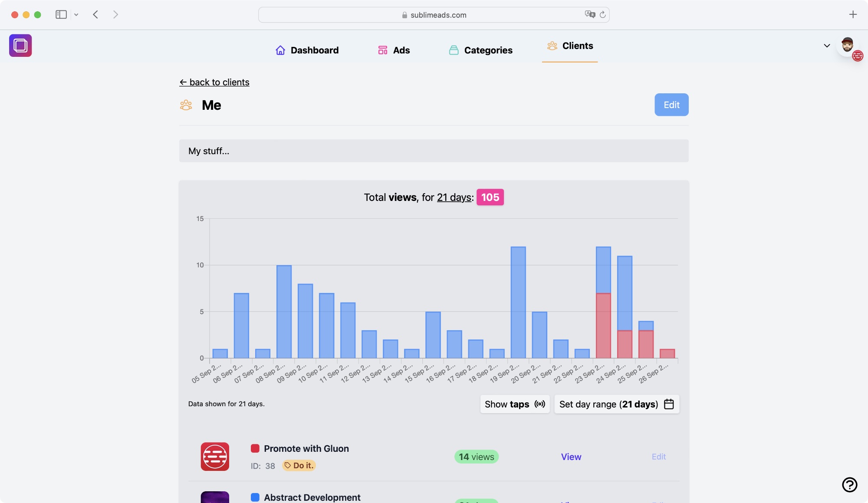Click the browser forward arrow
Screen dimensions: 868x503
(x=115, y=15)
